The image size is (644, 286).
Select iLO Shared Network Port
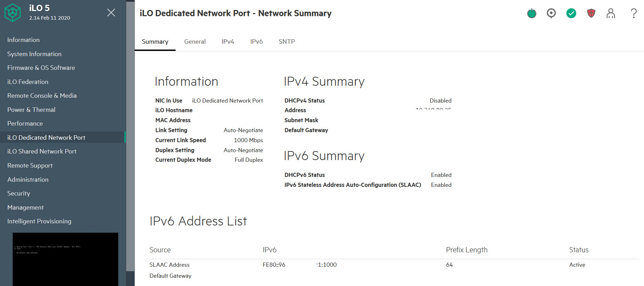point(42,151)
